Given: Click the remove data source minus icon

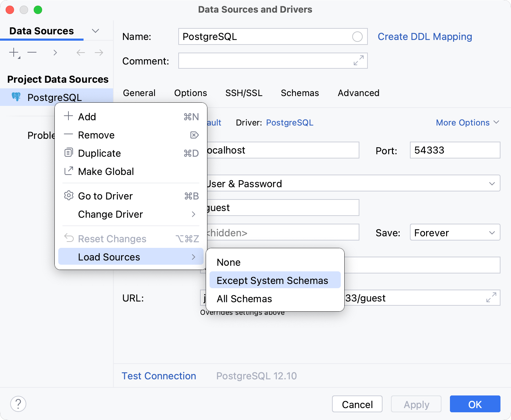Looking at the screenshot, I should click(x=32, y=53).
